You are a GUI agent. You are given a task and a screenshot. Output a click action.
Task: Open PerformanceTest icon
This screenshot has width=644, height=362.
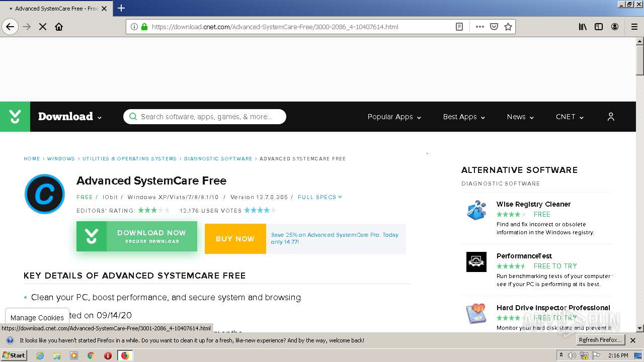click(x=476, y=262)
